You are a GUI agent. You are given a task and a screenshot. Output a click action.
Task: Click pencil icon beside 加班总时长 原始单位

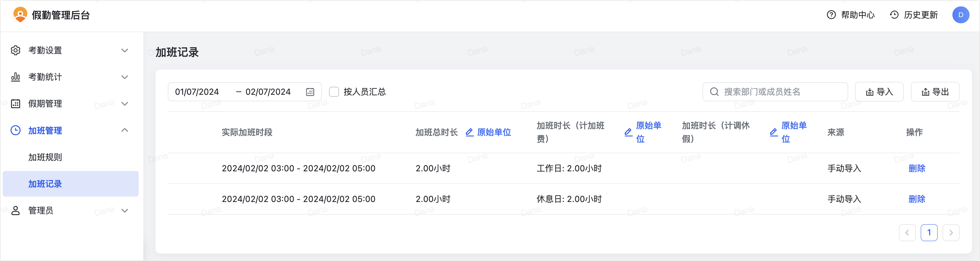pyautogui.click(x=469, y=132)
